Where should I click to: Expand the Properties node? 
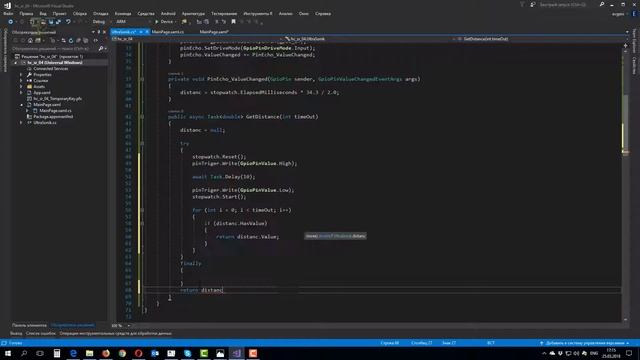click(x=21, y=75)
